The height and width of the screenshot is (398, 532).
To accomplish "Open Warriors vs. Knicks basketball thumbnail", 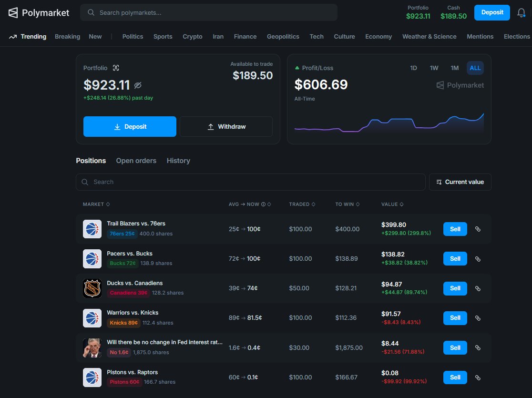I will point(92,318).
